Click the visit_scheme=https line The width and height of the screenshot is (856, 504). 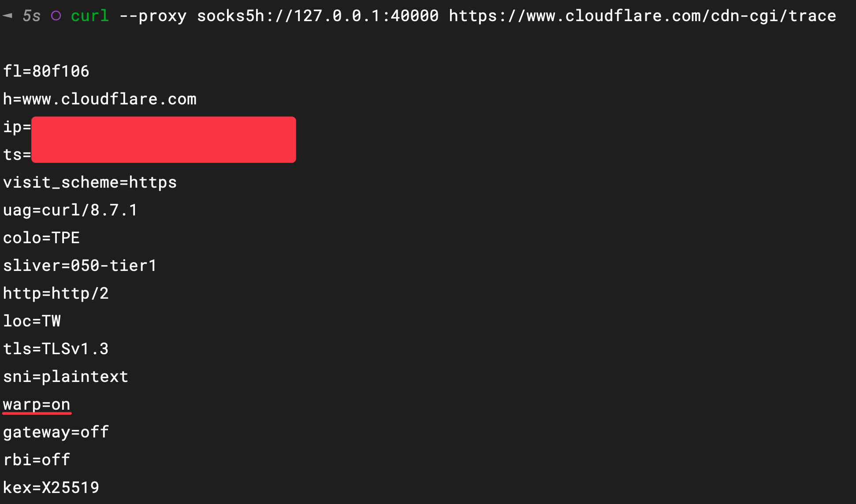tap(90, 182)
